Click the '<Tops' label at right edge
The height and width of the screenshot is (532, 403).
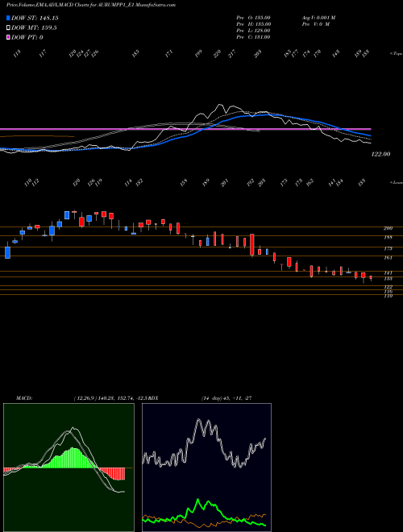pos(396,54)
